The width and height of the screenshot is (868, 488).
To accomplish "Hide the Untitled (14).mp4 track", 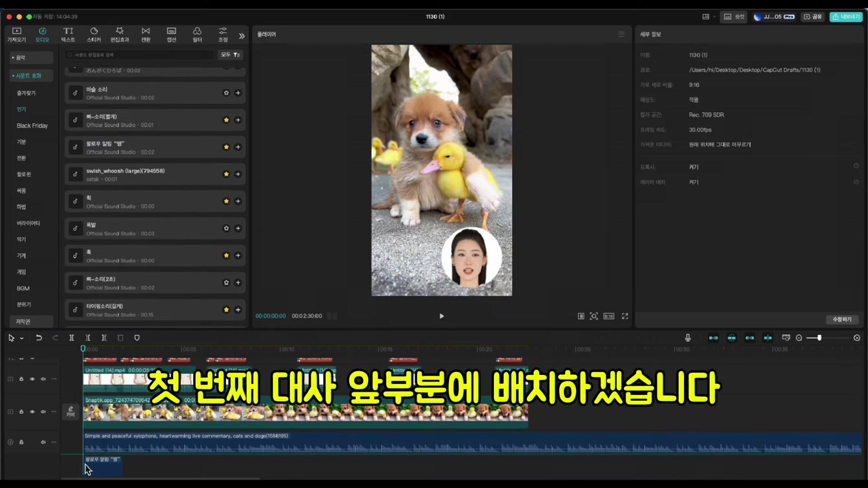I will [32, 380].
